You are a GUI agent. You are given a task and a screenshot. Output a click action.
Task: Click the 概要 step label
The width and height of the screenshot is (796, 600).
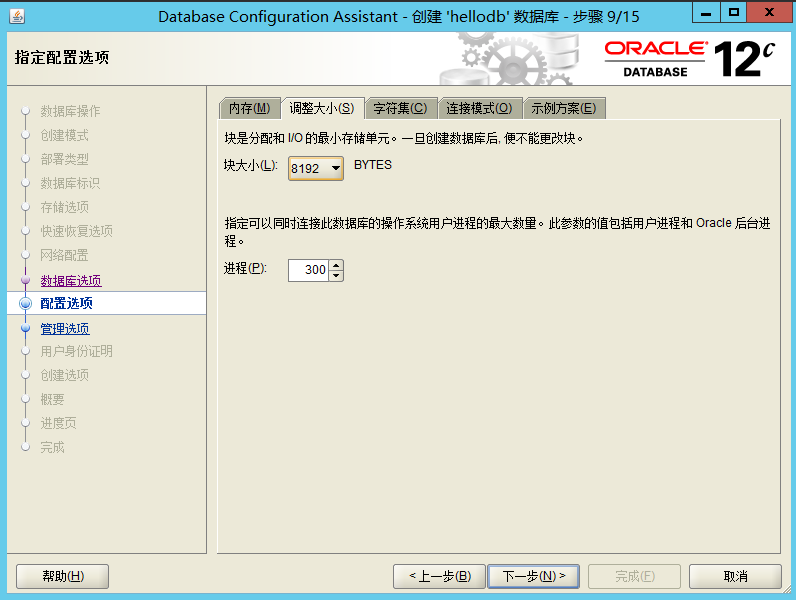[x=52, y=399]
